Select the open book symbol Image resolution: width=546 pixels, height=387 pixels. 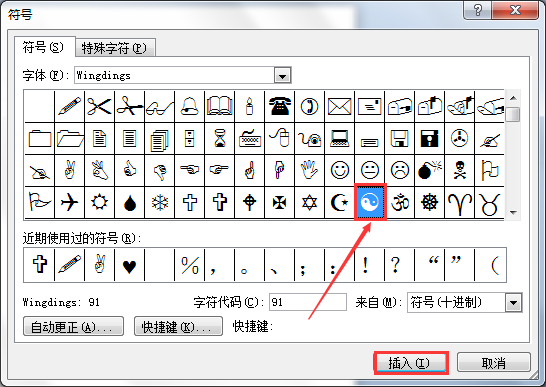pos(219,106)
